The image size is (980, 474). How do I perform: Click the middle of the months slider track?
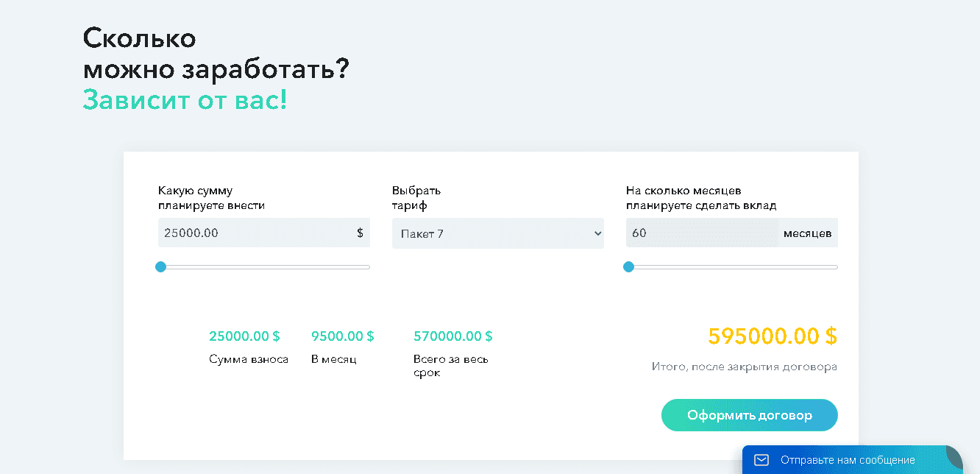[x=732, y=266]
